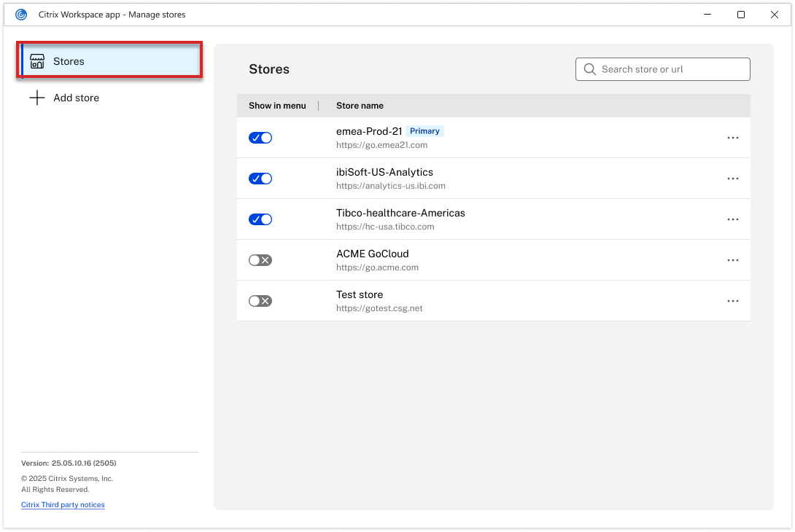
Task: Turn on Test store menu toggle
Action: (260, 301)
